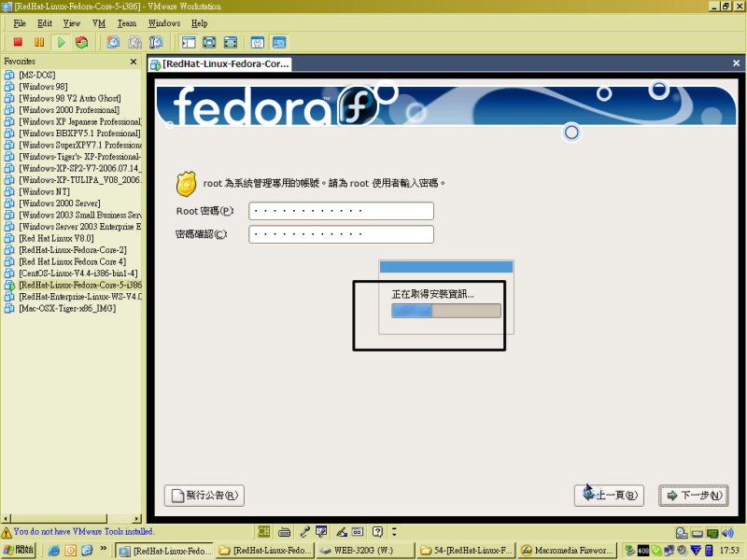Toggle the Favorites sidebar toolbar icon
Screen dimensions: 747x560
point(189,42)
